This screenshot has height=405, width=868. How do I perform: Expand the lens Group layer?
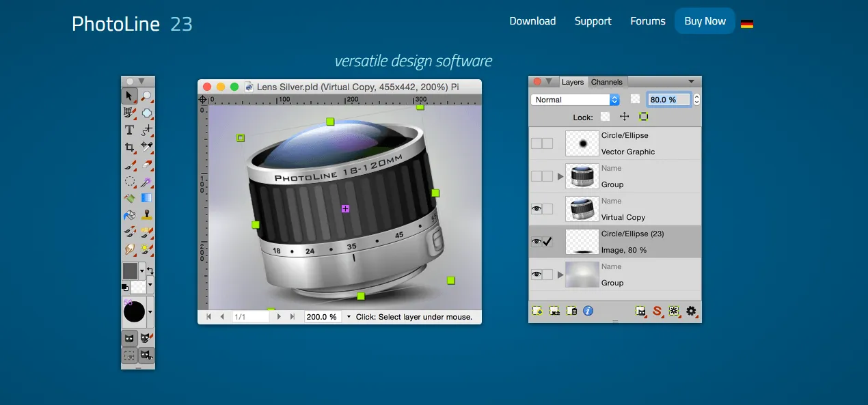(x=561, y=176)
